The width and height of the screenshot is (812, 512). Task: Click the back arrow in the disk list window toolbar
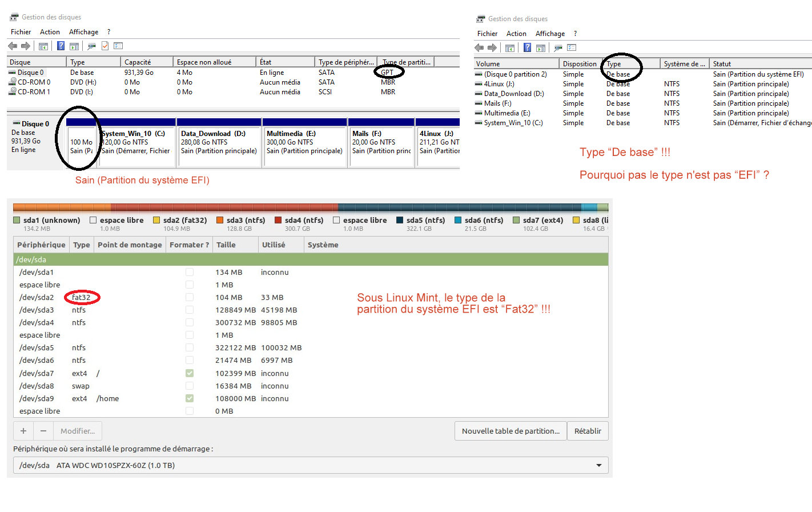(13, 46)
